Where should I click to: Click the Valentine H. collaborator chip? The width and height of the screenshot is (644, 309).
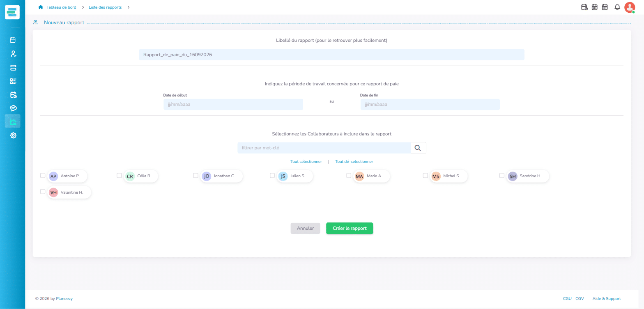tap(69, 192)
